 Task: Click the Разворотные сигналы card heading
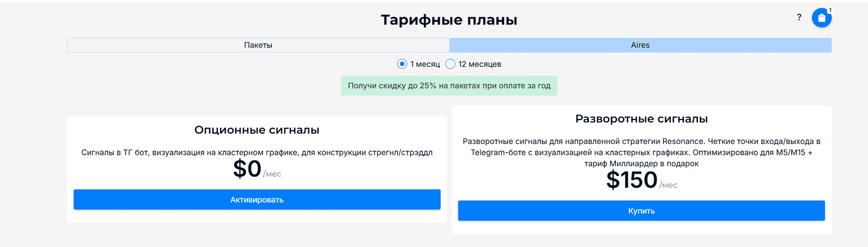coord(642,119)
